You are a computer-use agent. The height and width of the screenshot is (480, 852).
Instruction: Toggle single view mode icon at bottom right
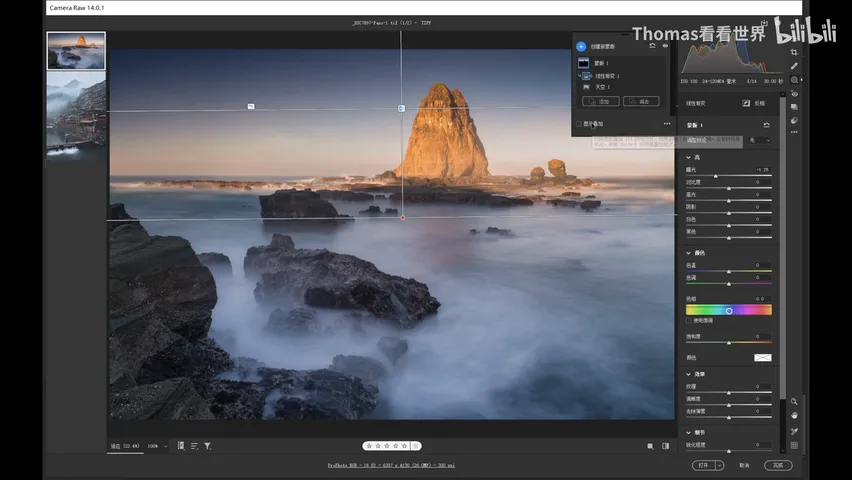(x=650, y=446)
